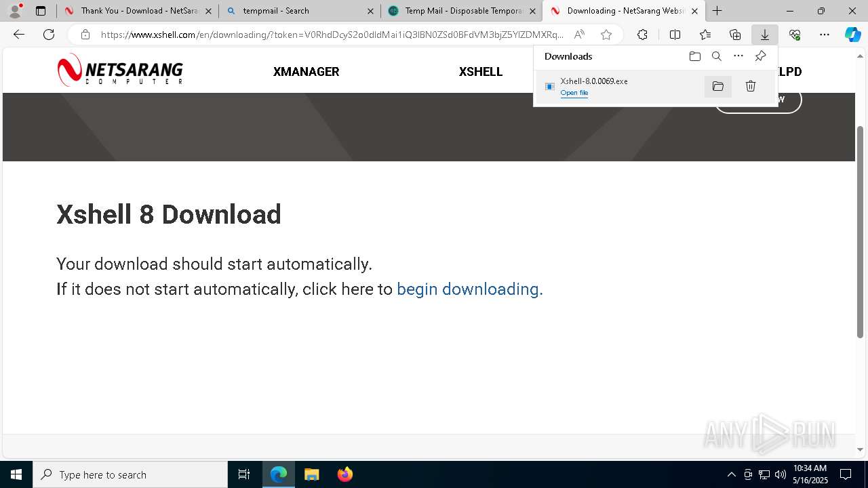
Task: Open the clock and date flyout
Action: (810, 474)
